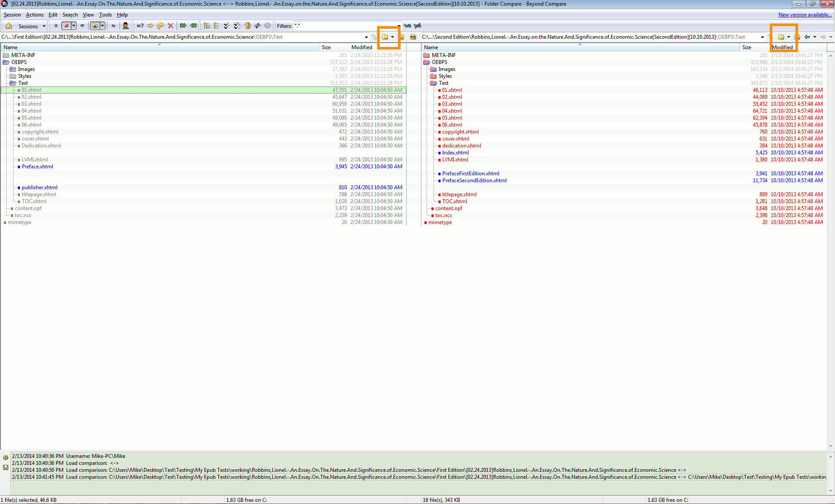Collapse the left OEBPS folder
Viewport: 835px width, 504px height.
coord(6,62)
